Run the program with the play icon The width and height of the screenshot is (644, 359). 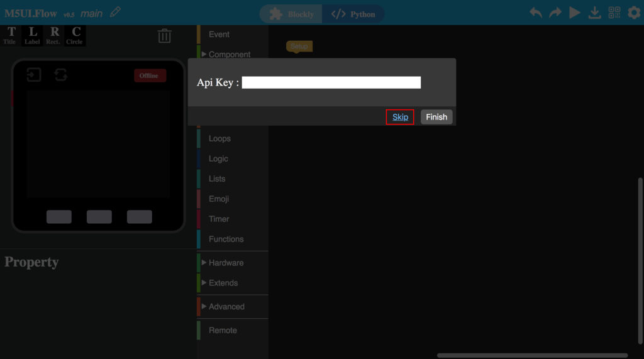[575, 13]
